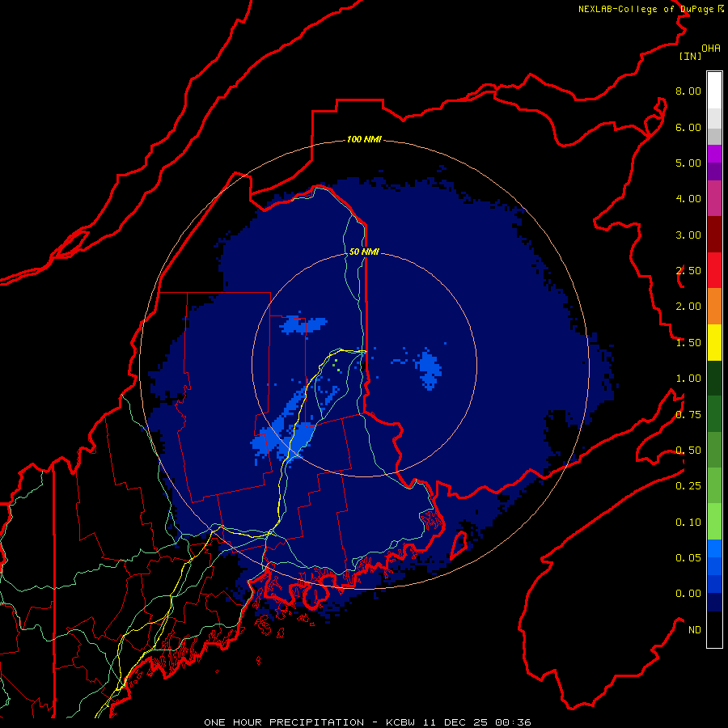
Task: Pick the bright red swatch near 2.50
Action: 714,270
